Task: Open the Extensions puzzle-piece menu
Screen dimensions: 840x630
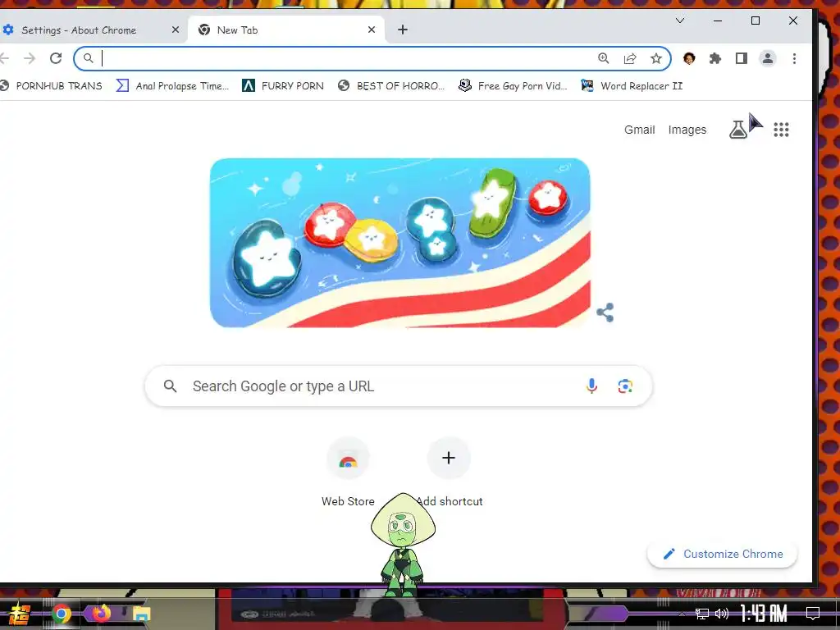Action: [715, 58]
